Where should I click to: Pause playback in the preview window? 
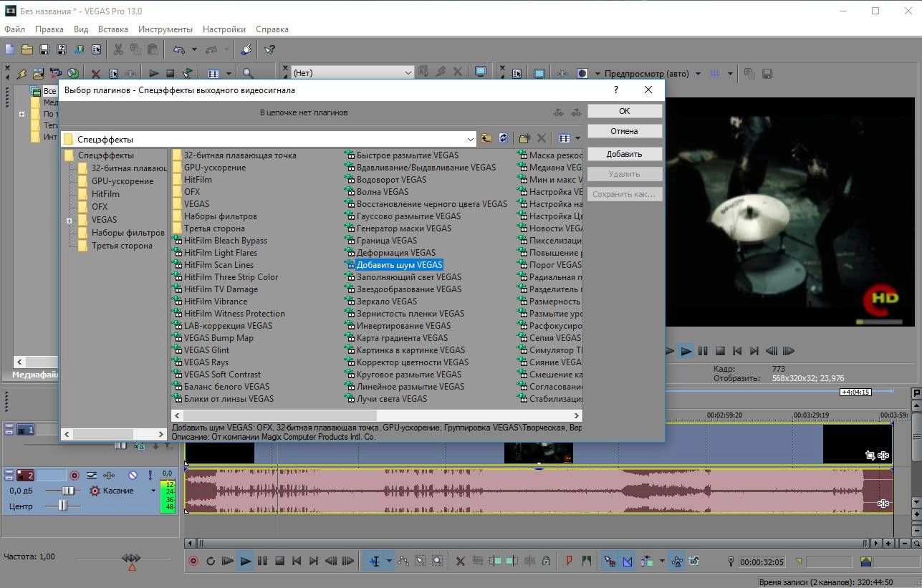pyautogui.click(x=703, y=351)
